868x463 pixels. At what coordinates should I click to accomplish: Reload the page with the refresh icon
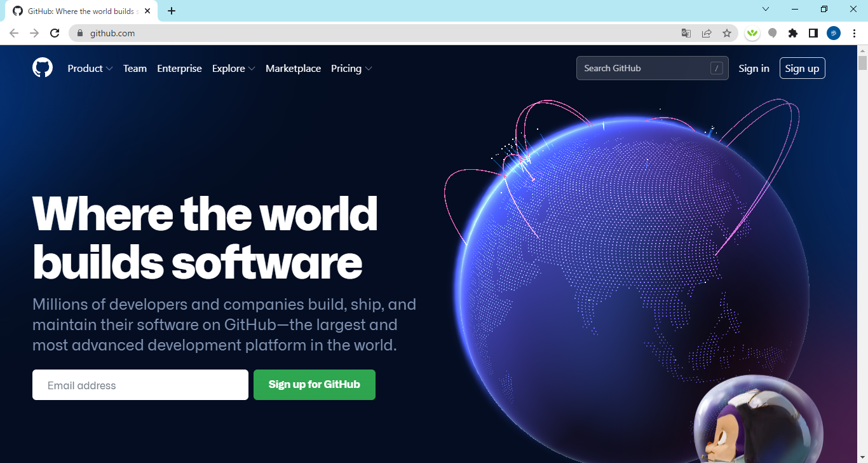[55, 33]
